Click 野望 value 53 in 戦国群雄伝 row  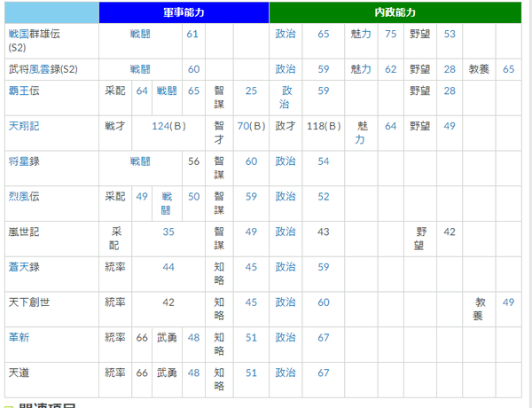point(450,34)
